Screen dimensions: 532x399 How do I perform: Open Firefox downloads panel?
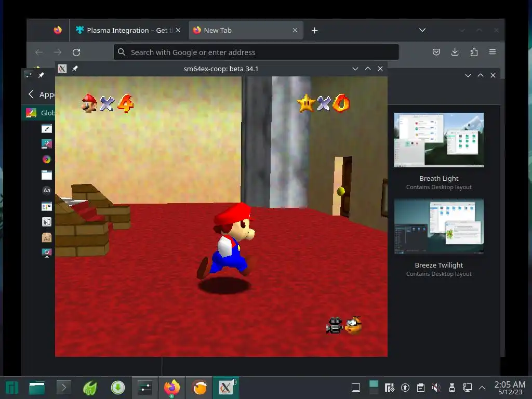point(455,52)
